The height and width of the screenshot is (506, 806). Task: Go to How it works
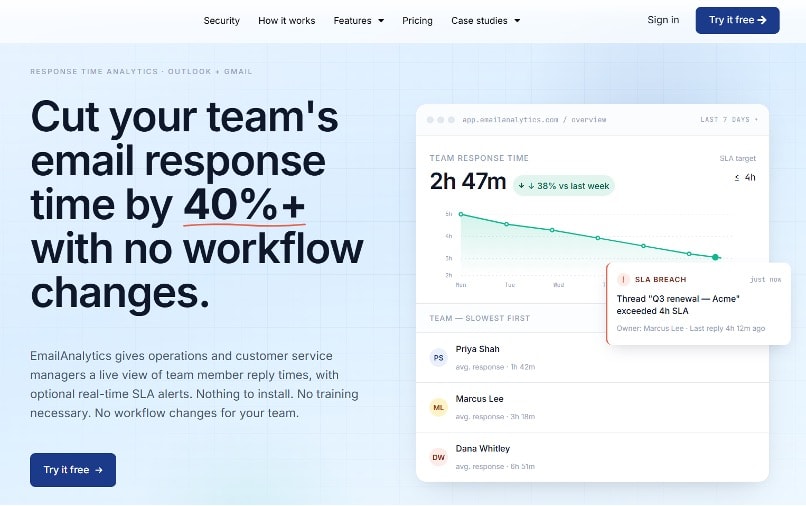tap(286, 21)
